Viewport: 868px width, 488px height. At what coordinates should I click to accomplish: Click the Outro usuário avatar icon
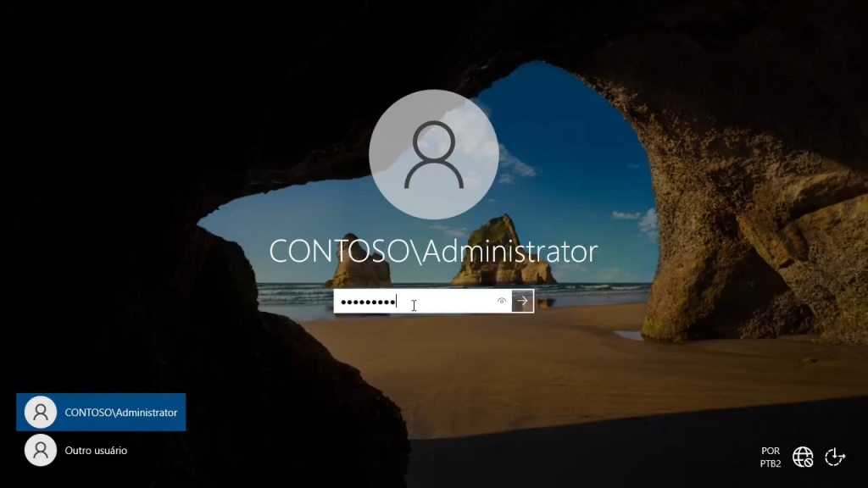point(41,451)
